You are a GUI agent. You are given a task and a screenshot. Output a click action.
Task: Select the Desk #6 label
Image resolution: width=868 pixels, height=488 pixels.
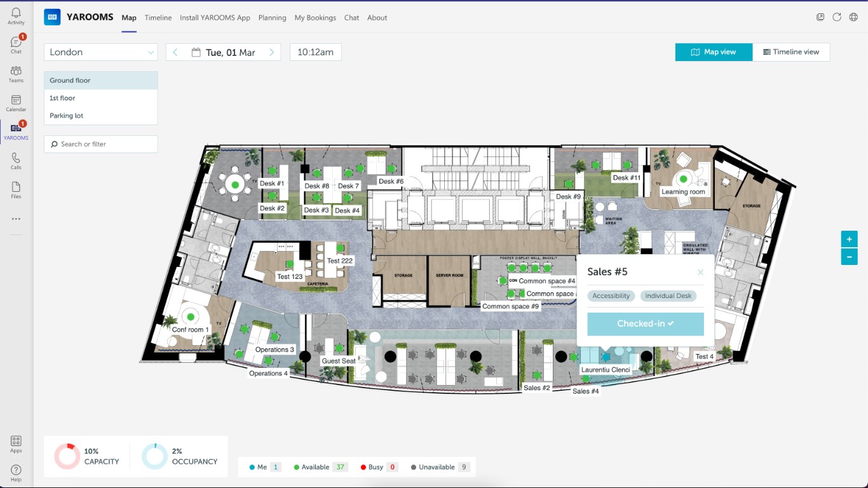tap(391, 181)
